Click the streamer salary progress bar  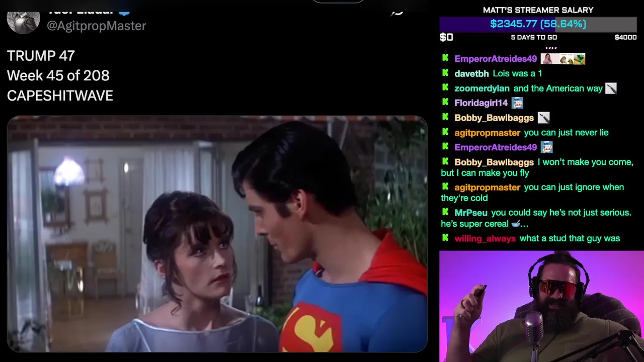[538, 24]
